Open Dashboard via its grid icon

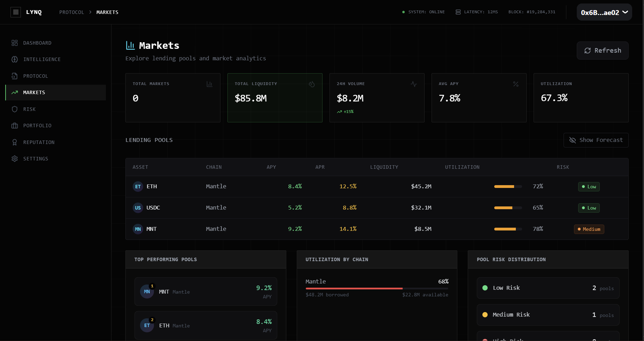point(15,43)
